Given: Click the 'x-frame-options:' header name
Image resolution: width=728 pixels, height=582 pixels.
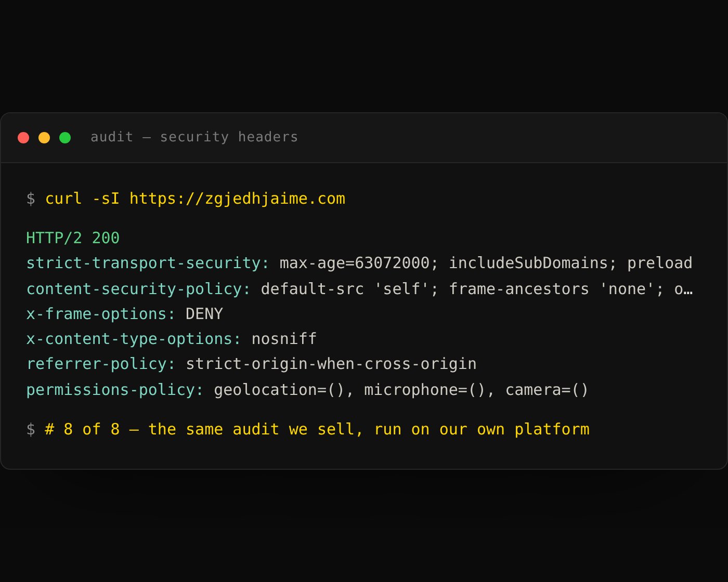Looking at the screenshot, I should coord(101,314).
